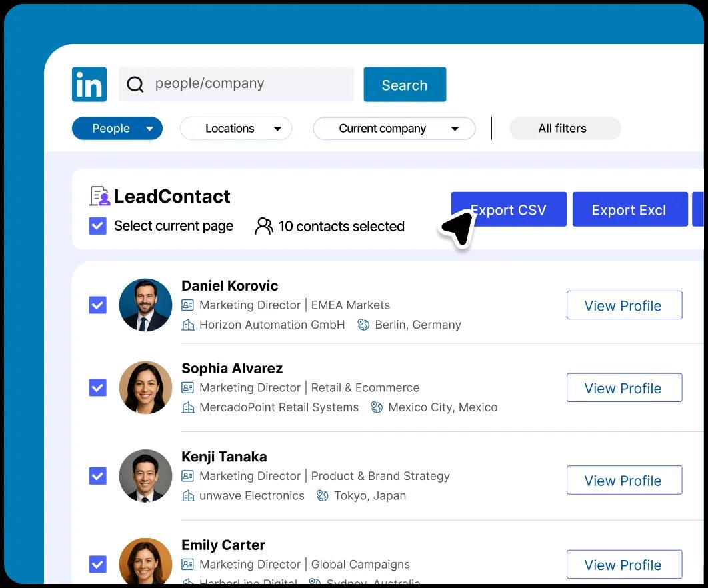View Profile of Emily Carter
708x588 pixels.
coord(624,565)
